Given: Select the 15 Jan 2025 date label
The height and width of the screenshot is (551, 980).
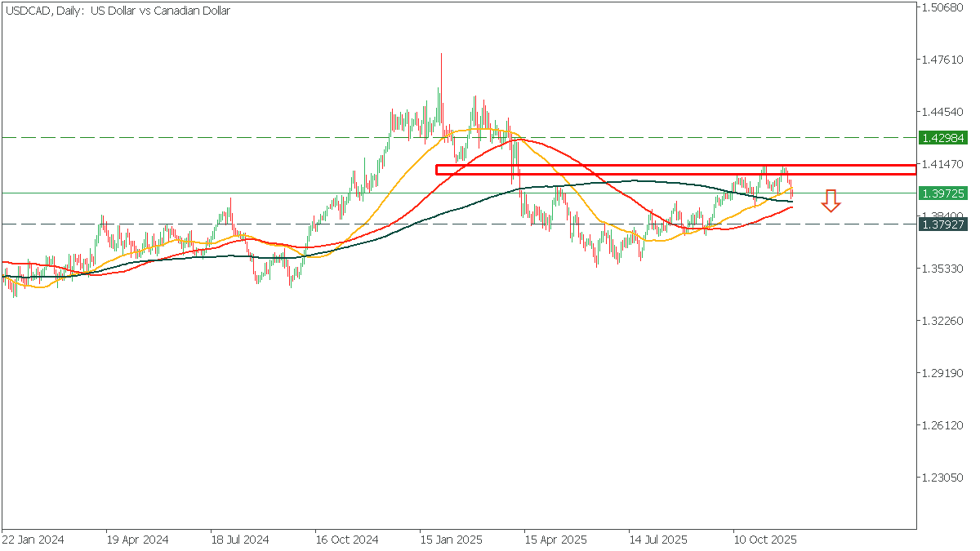Looking at the screenshot, I should tap(451, 540).
